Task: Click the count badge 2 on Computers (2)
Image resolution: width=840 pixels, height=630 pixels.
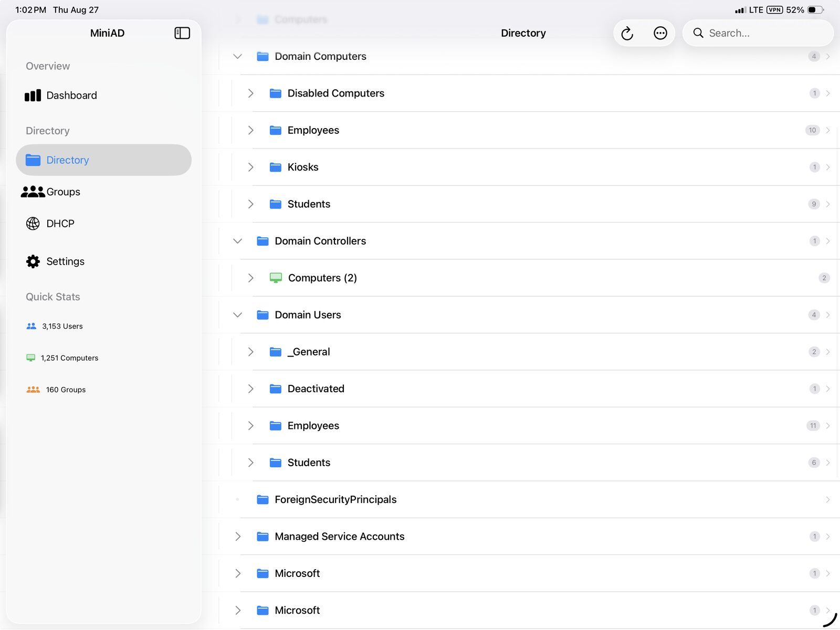Action: [824, 278]
